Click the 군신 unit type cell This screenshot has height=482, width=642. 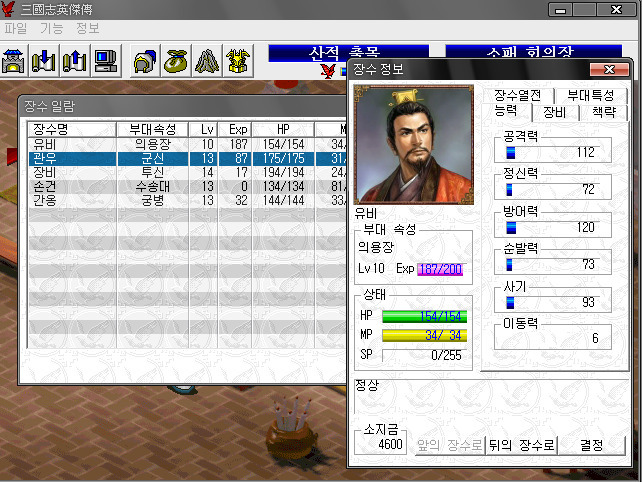coord(153,158)
